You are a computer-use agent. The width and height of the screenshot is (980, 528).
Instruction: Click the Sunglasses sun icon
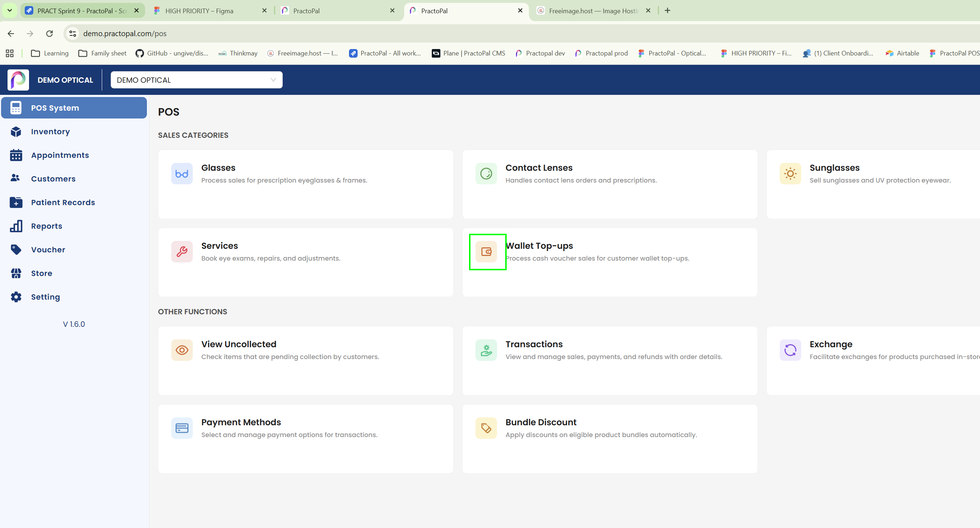pos(790,174)
